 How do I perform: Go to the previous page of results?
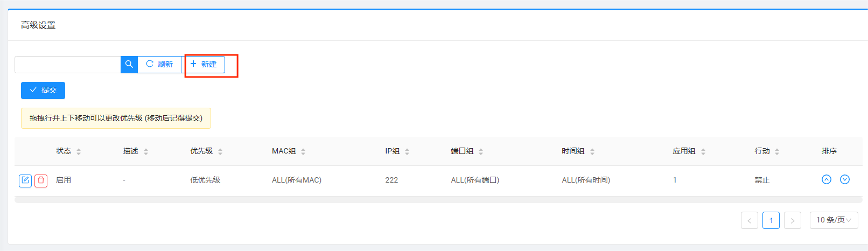(x=749, y=220)
